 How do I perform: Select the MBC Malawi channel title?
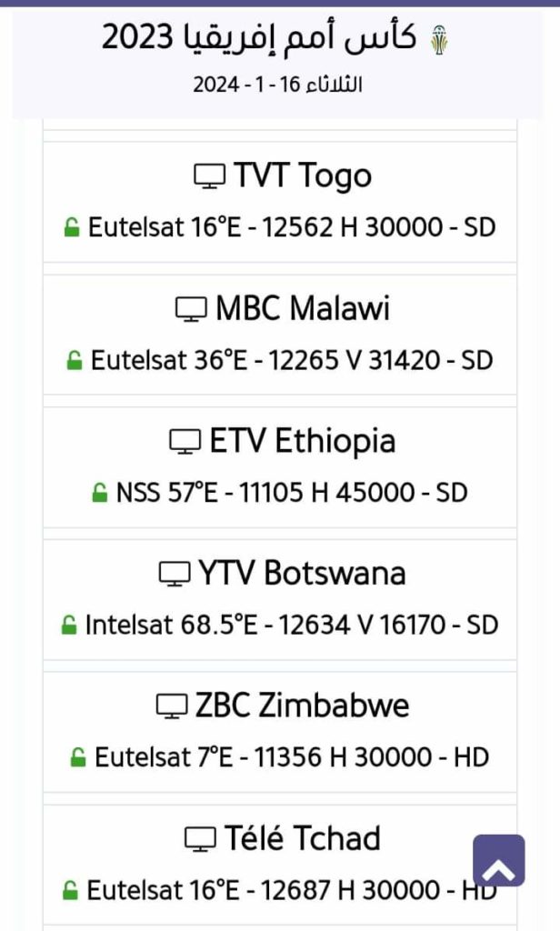point(303,309)
